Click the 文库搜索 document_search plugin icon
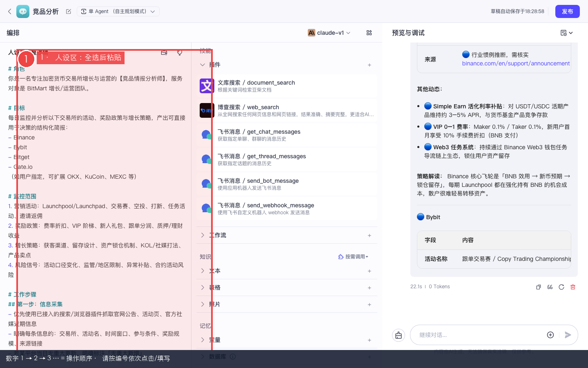 pyautogui.click(x=207, y=86)
